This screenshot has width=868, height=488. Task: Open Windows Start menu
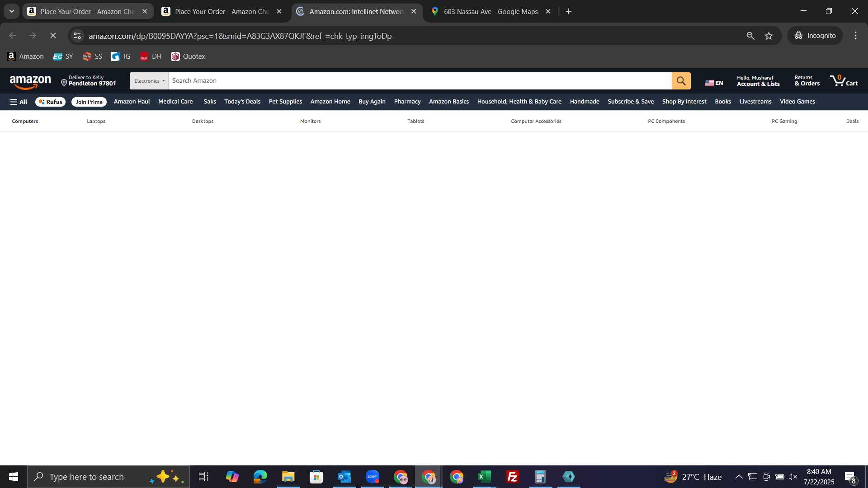pyautogui.click(x=14, y=477)
